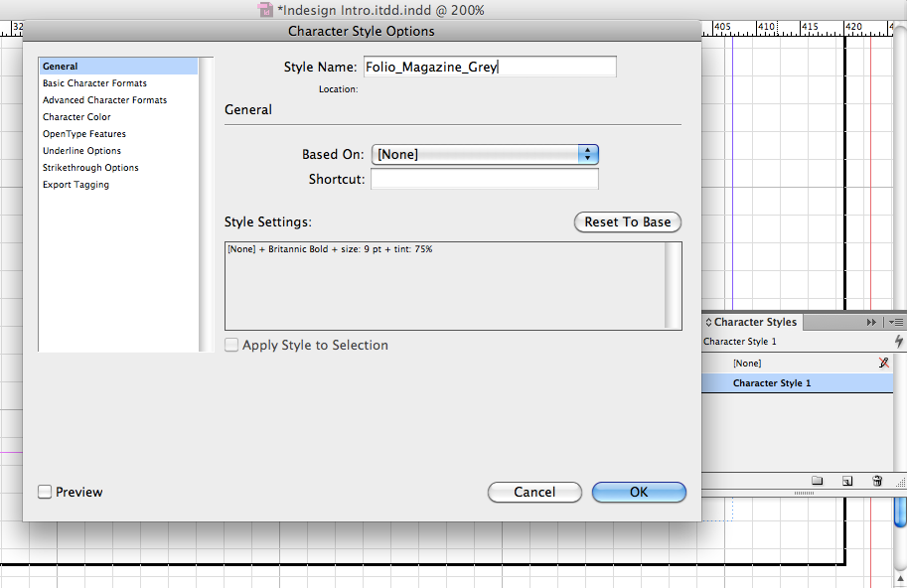This screenshot has height=588, width=907.
Task: Open Basic Character Formats section
Action: tap(94, 83)
